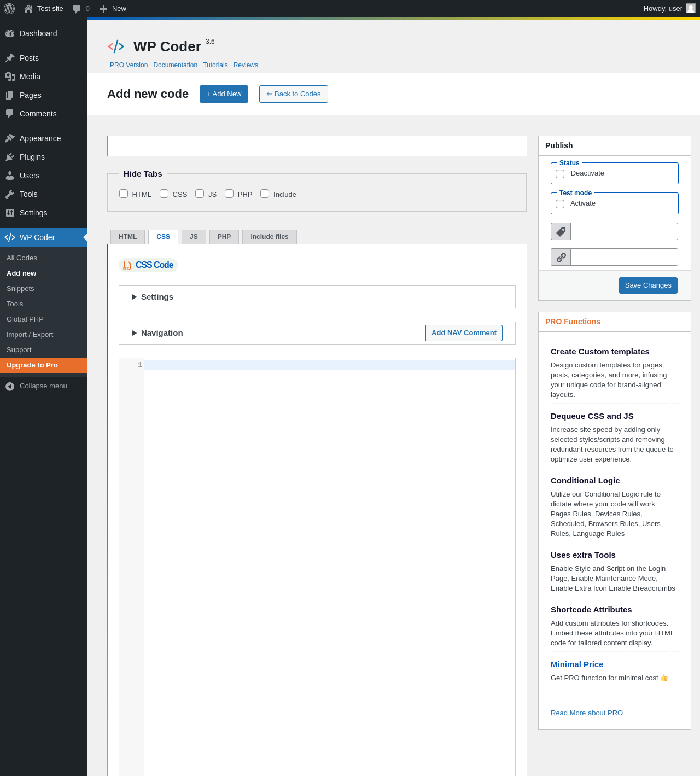The height and width of the screenshot is (776, 700).
Task: Open the Reviews link
Action: click(x=246, y=65)
